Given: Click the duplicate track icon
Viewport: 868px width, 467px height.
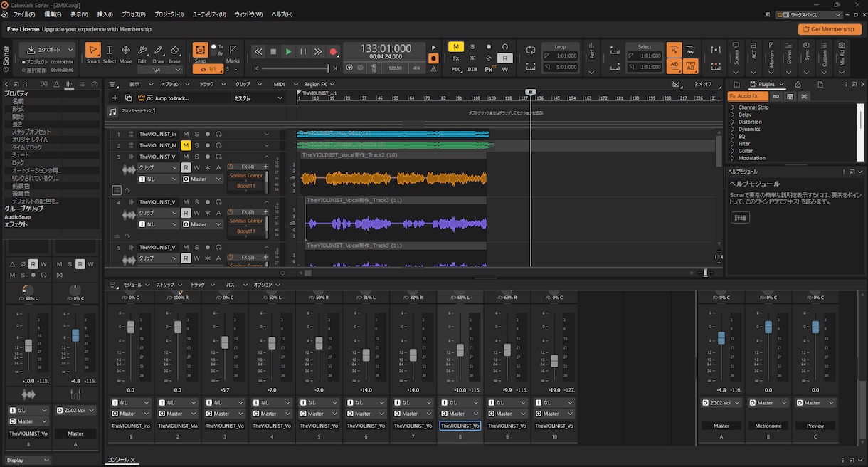Looking at the screenshot, I should [128, 98].
